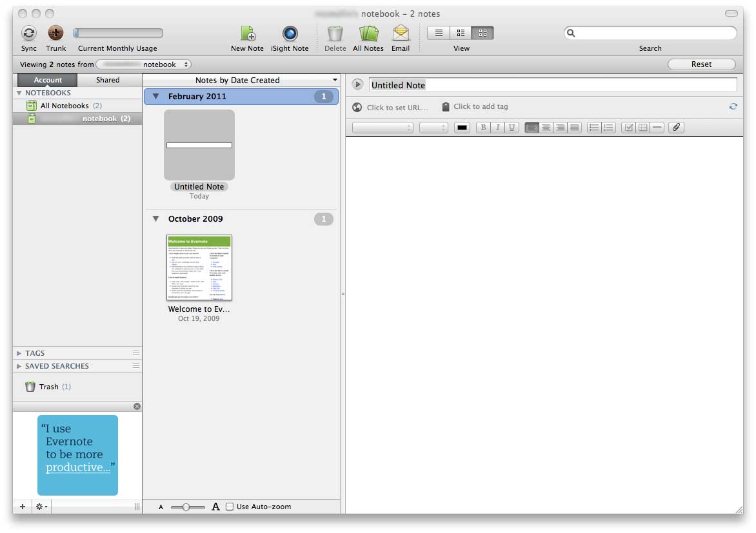756x533 pixels.
Task: Insert a checkbox to-do item
Action: point(629,128)
